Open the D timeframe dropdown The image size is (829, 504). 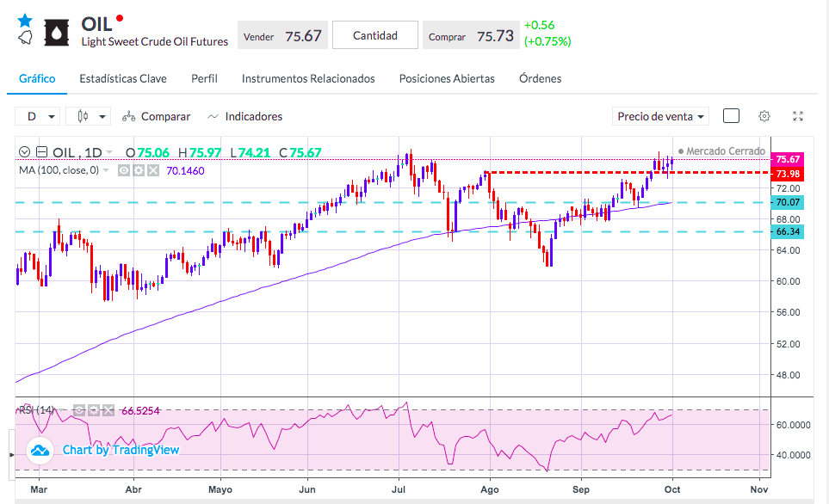(x=37, y=116)
